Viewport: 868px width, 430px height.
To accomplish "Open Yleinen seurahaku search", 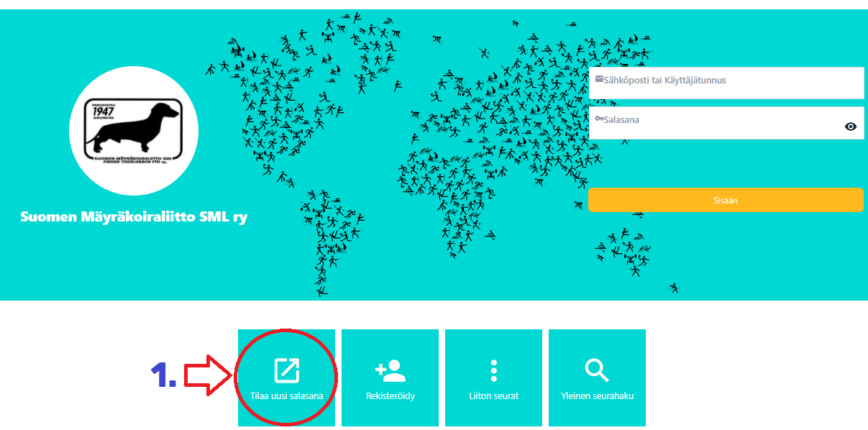I will 596,394.
